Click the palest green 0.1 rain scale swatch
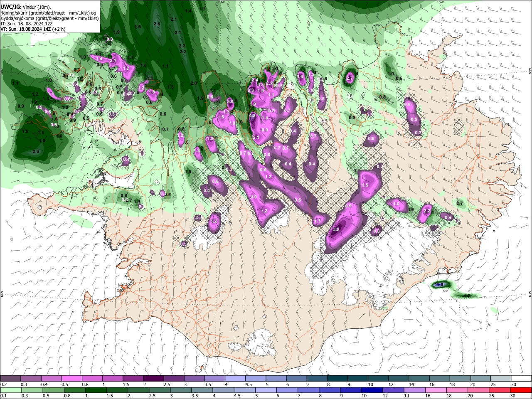 pyautogui.click(x=11, y=390)
